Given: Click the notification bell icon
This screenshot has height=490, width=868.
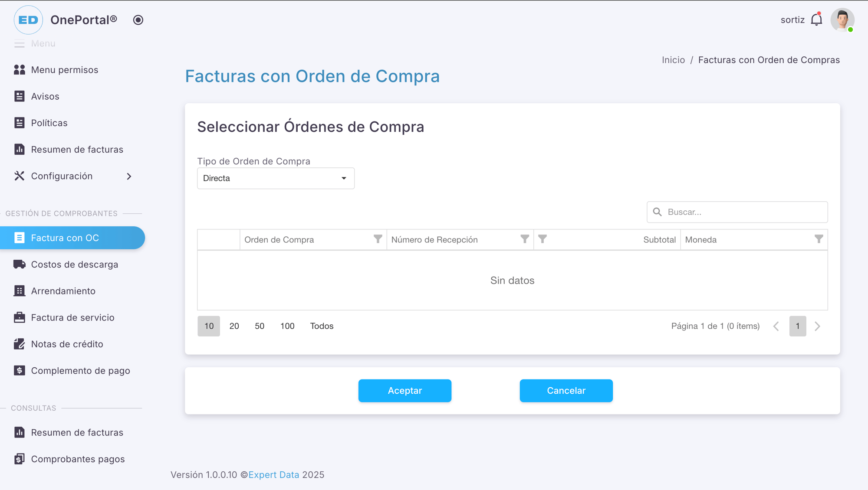Looking at the screenshot, I should [x=816, y=20].
